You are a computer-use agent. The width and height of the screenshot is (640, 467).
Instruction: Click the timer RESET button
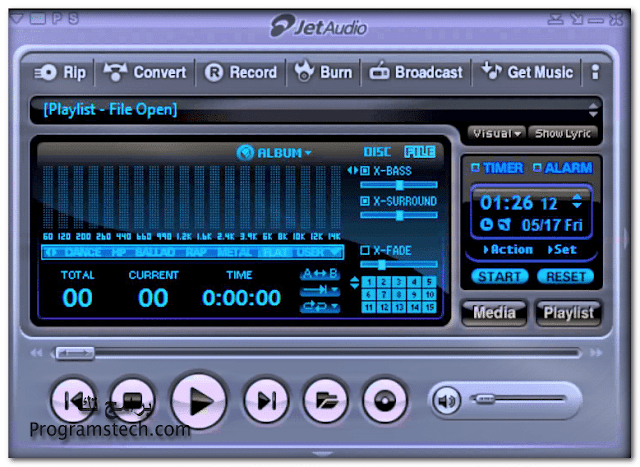click(x=565, y=276)
